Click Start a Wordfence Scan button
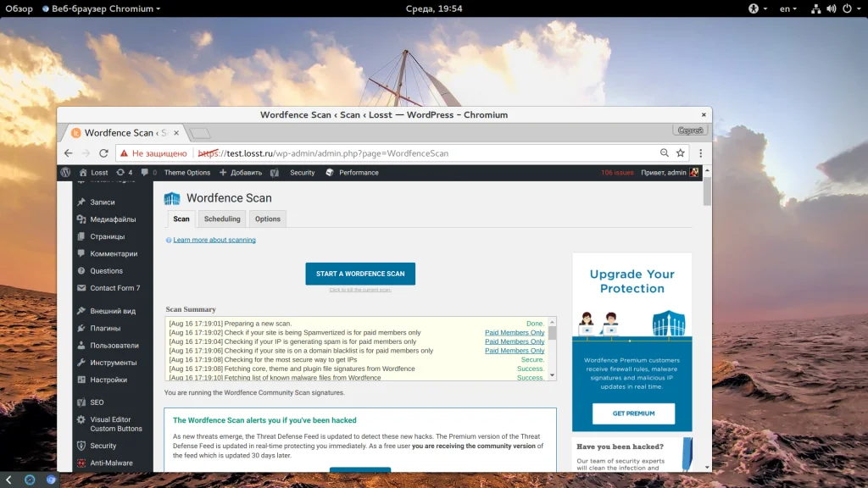 [x=360, y=274]
